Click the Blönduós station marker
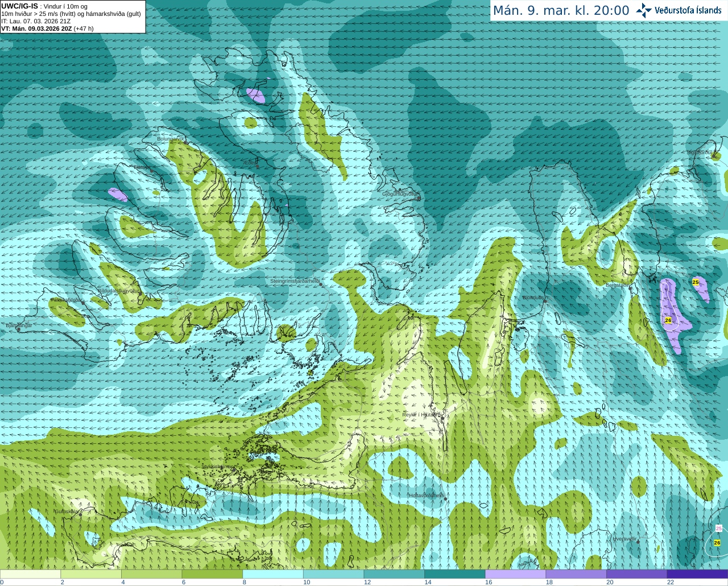This screenshot has height=586, width=728. (x=545, y=302)
